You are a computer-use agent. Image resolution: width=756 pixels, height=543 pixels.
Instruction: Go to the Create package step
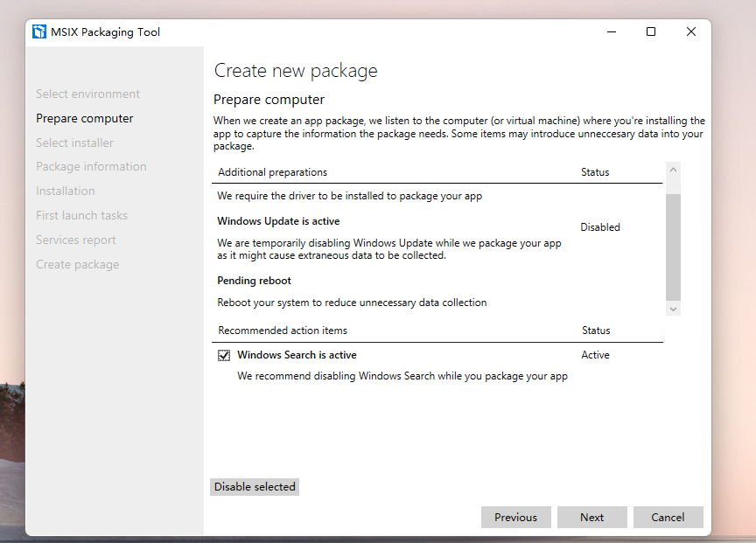pyautogui.click(x=77, y=265)
